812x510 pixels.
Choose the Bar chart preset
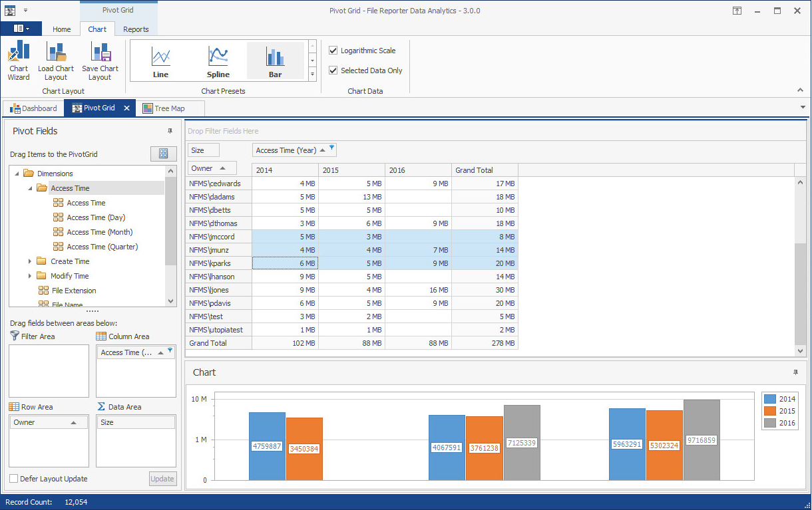275,61
